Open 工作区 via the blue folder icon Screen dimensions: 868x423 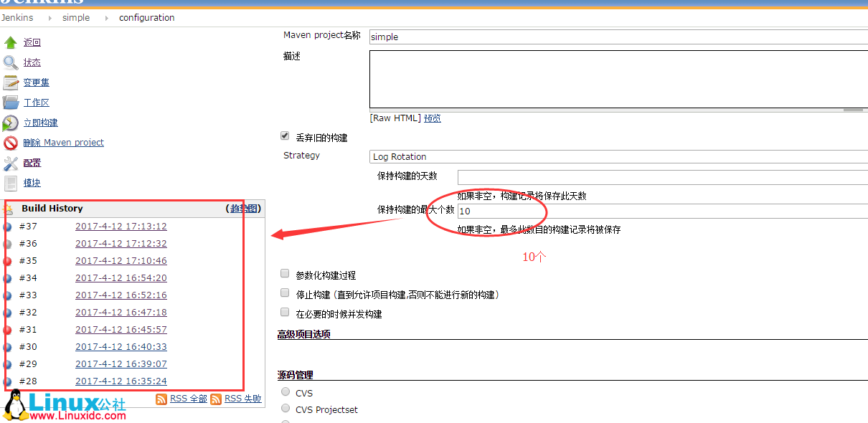point(10,102)
